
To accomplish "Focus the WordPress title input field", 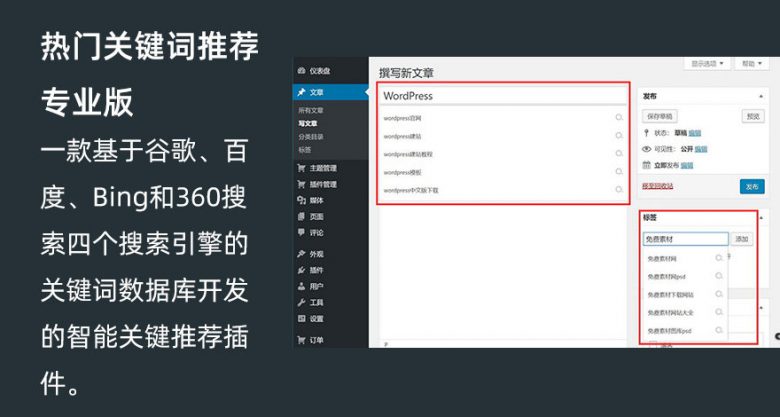I will click(x=503, y=96).
